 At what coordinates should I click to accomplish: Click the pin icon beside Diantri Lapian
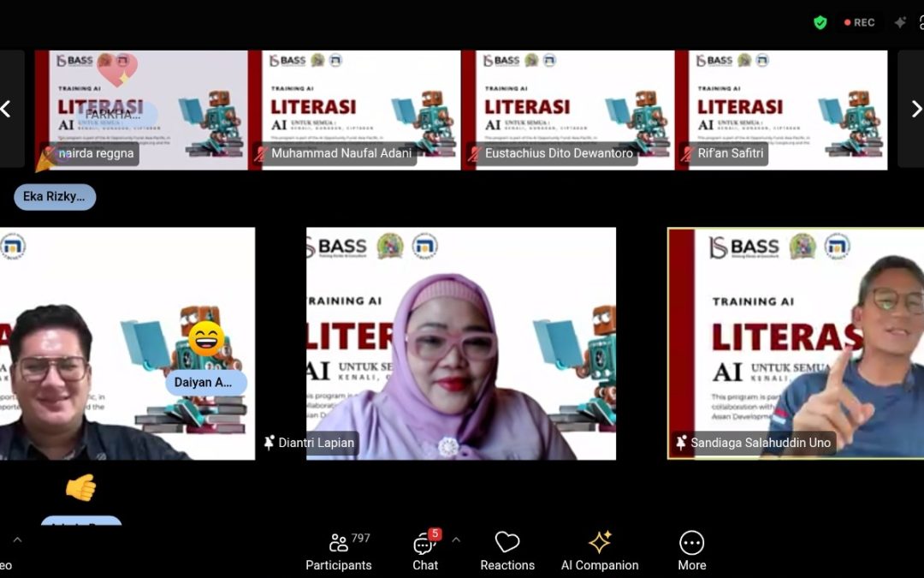click(269, 443)
